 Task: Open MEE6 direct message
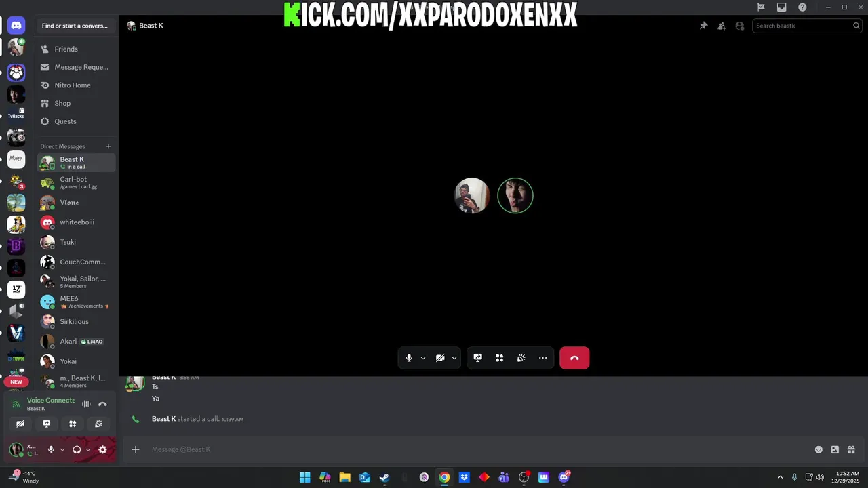tap(76, 302)
